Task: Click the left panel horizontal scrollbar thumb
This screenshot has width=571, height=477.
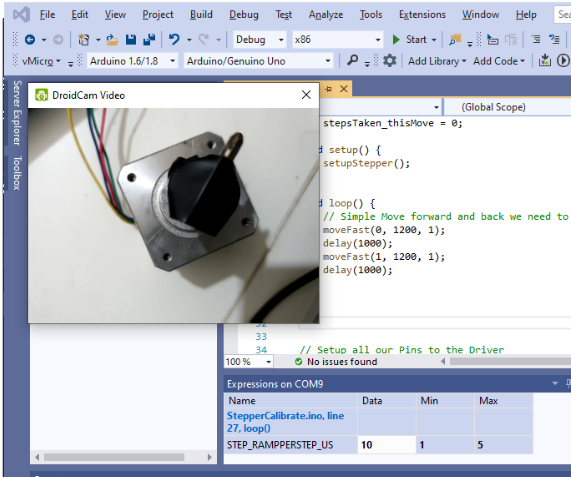Action: (114, 457)
